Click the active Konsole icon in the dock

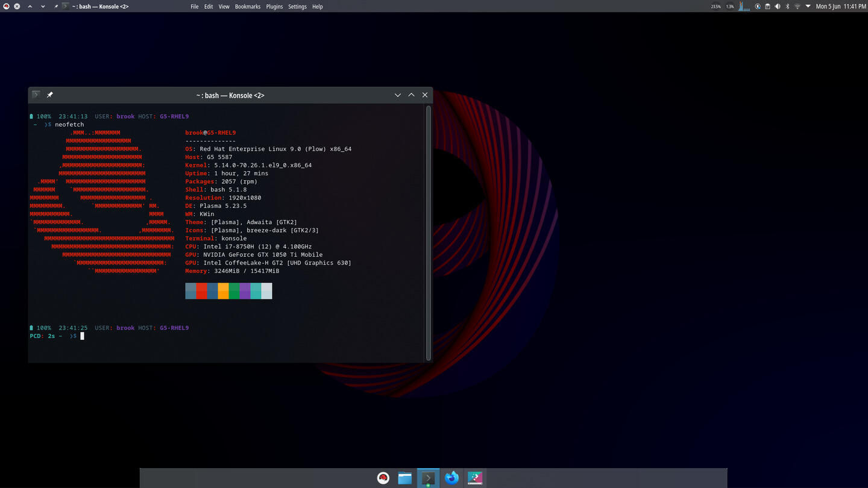428,478
